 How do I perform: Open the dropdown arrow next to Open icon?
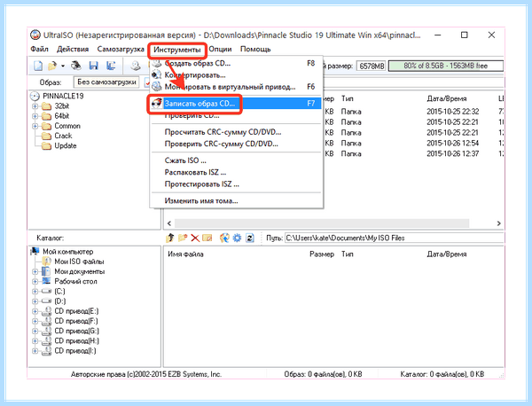tap(63, 66)
